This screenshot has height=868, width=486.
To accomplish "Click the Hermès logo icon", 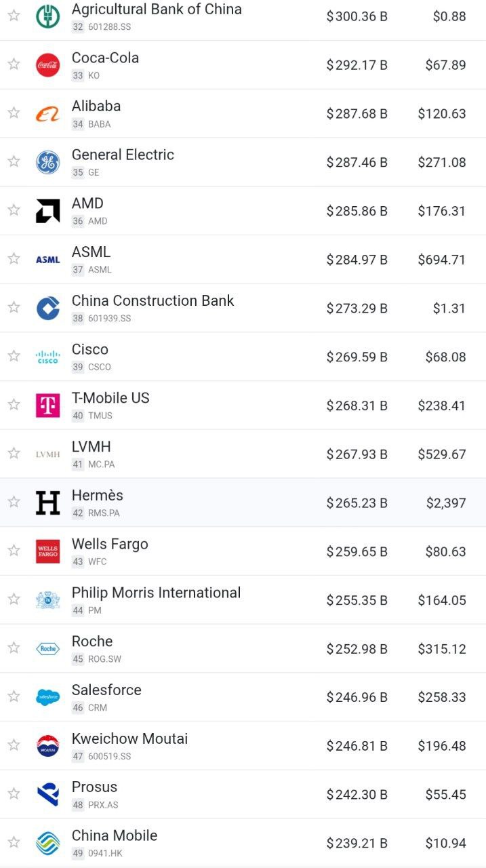I will (x=47, y=502).
